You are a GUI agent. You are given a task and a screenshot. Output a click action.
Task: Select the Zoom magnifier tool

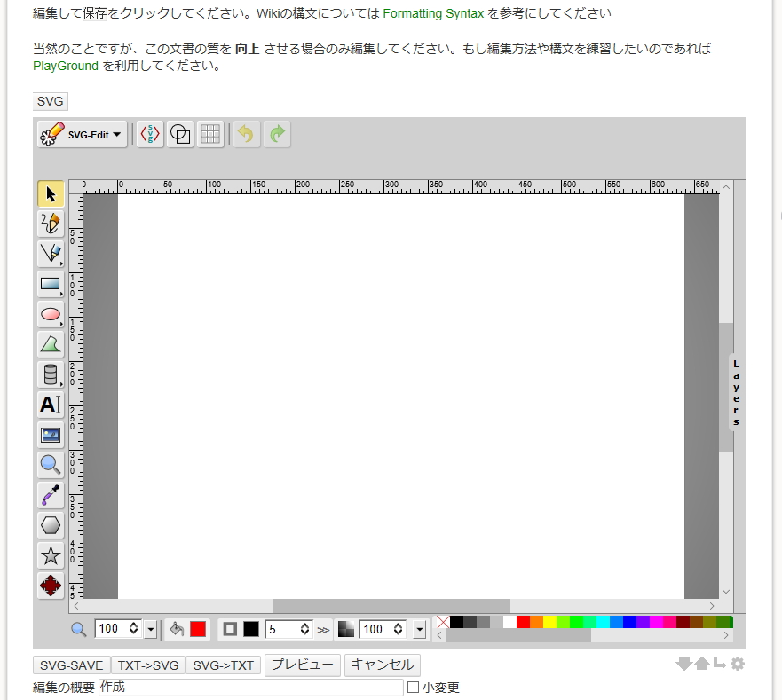click(x=50, y=464)
